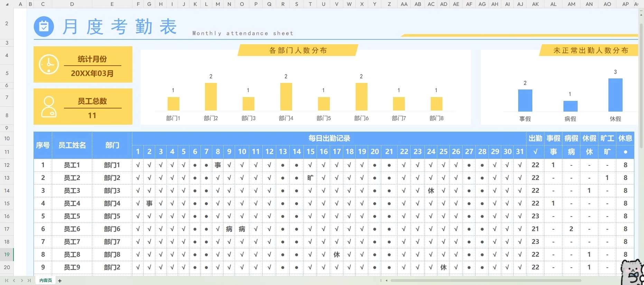Select the 部门4 cell in 员工4's row
The image size is (644, 285).
click(x=112, y=203)
